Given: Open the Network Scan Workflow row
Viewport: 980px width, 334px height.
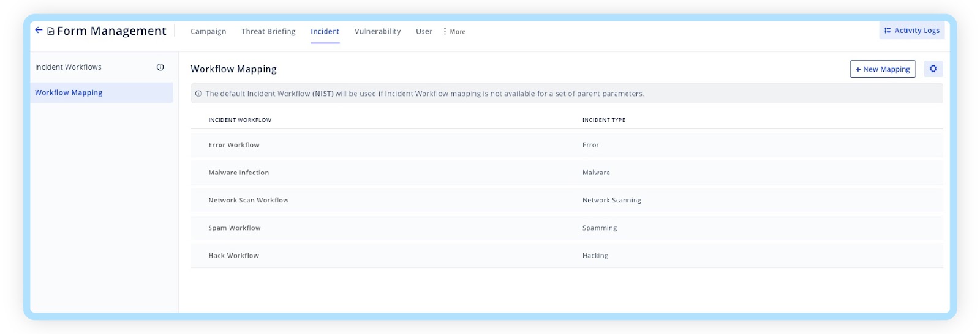Looking at the screenshot, I should pyautogui.click(x=567, y=200).
